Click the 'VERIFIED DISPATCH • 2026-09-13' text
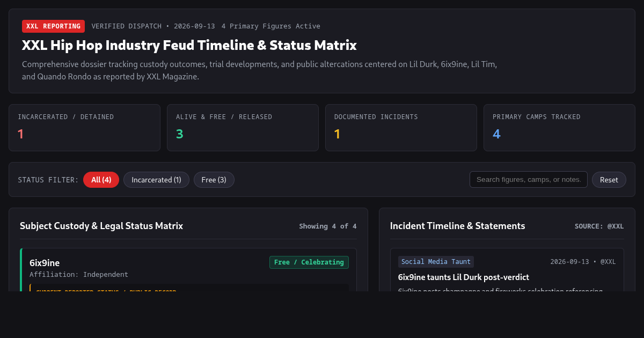The height and width of the screenshot is (338, 644). pos(153,26)
